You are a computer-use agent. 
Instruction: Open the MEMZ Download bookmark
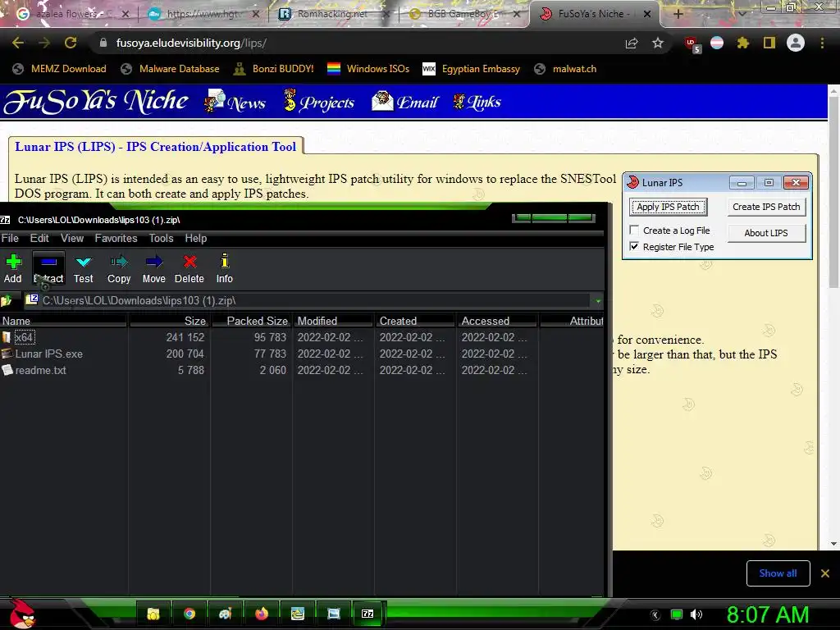pyautogui.click(x=59, y=69)
